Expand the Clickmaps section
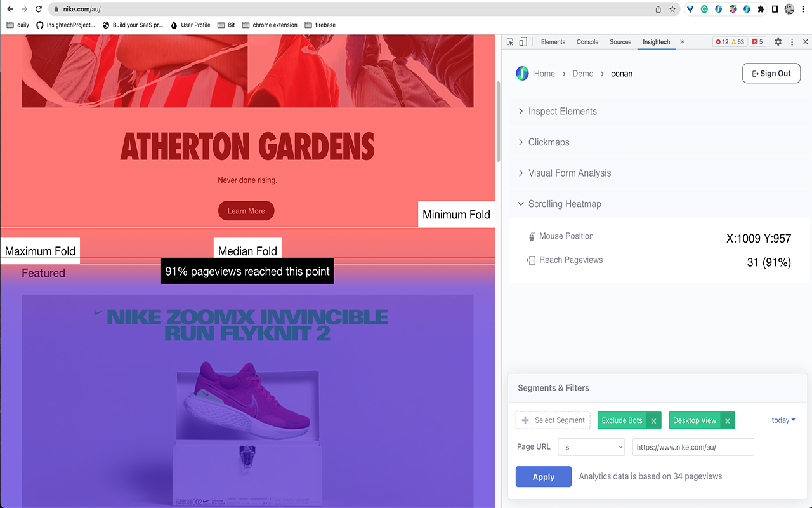Image resolution: width=812 pixels, height=508 pixels. pos(660,142)
